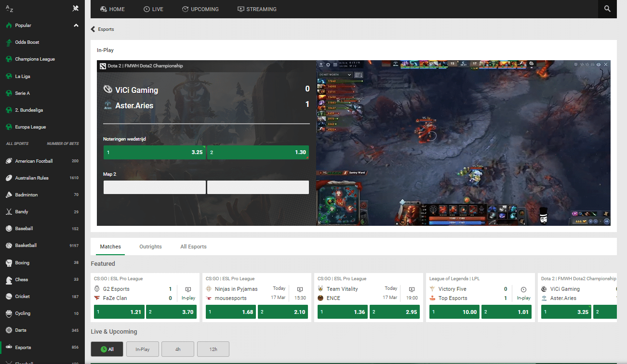Screen dimensions: 627x364
Task: Select the G2 Esports odds 1.21
Action: [x=119, y=312]
